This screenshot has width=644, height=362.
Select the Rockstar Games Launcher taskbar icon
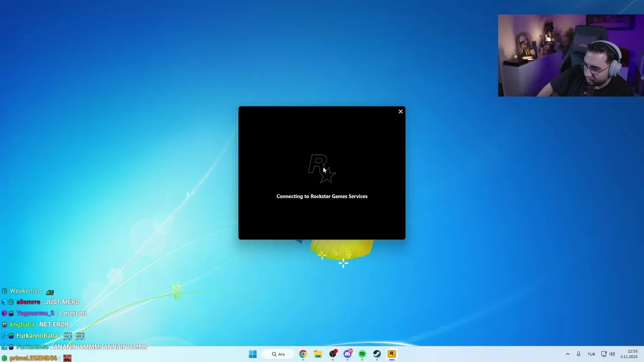coord(391,354)
